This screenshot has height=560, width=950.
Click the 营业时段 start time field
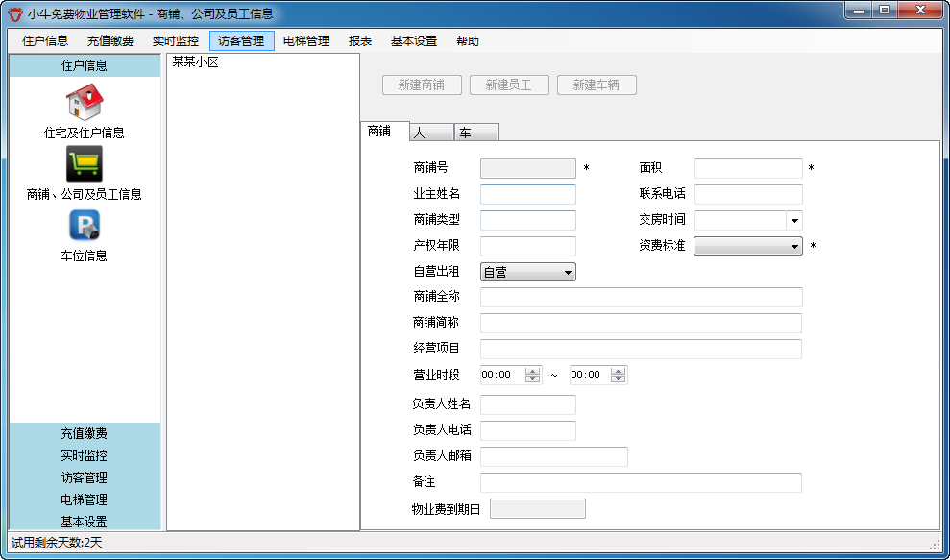pos(502,376)
